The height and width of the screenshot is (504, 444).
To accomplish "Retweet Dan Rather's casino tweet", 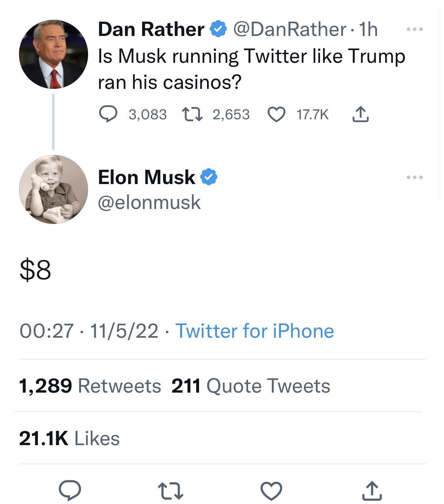I will pyautogui.click(x=192, y=115).
